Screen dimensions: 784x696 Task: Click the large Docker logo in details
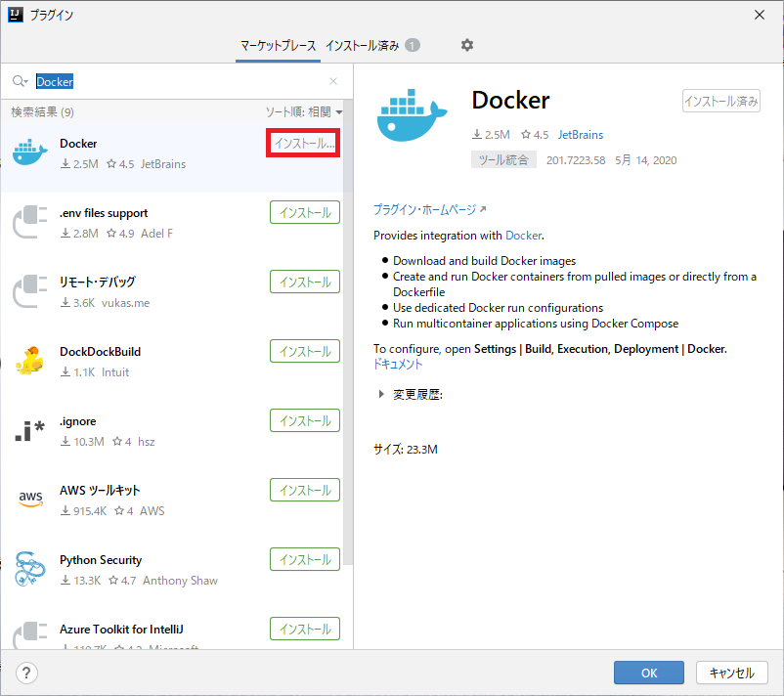412,115
